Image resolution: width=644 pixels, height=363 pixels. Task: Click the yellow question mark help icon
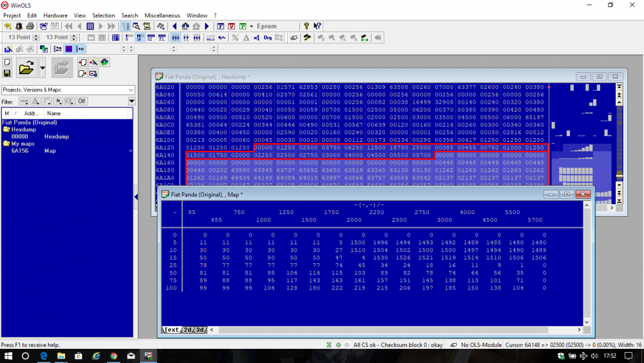tap(306, 26)
